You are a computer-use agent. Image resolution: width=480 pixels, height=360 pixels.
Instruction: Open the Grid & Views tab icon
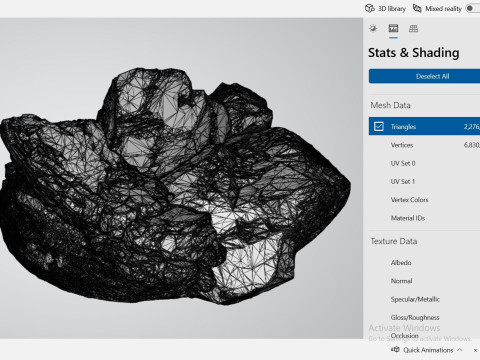coord(413,29)
